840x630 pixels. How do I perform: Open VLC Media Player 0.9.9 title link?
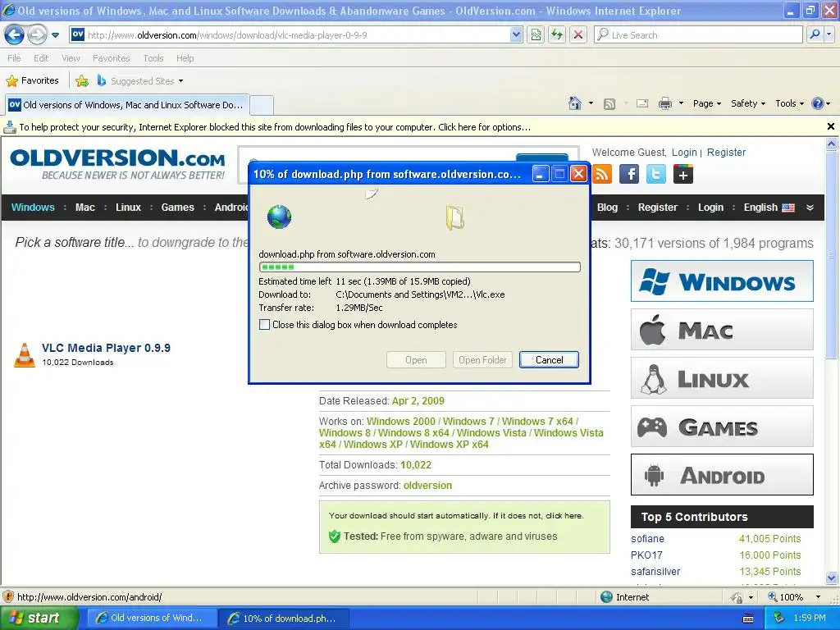tap(106, 348)
